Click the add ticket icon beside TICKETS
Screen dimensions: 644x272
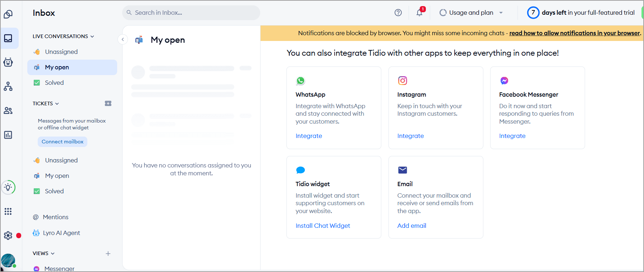108,103
